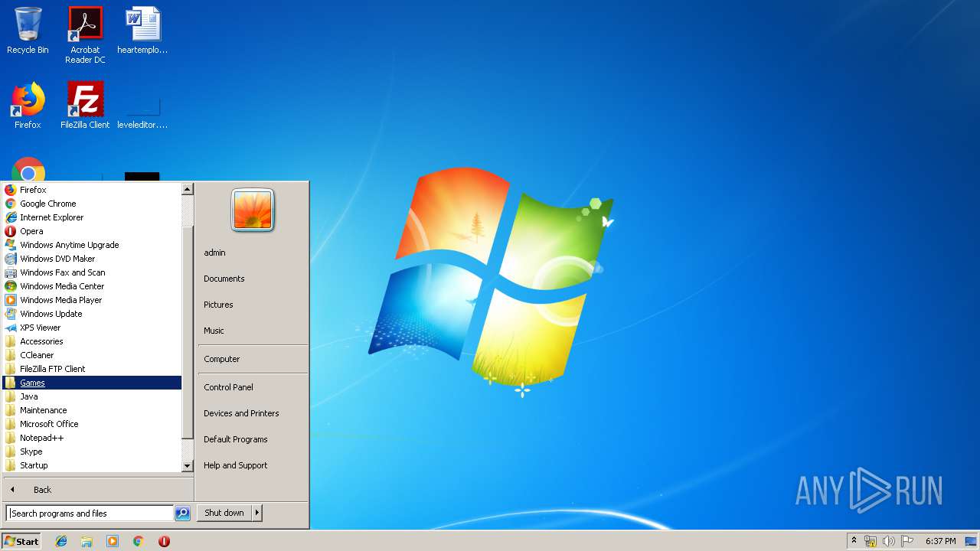
Task: Open the Shut down options arrow
Action: coord(257,513)
